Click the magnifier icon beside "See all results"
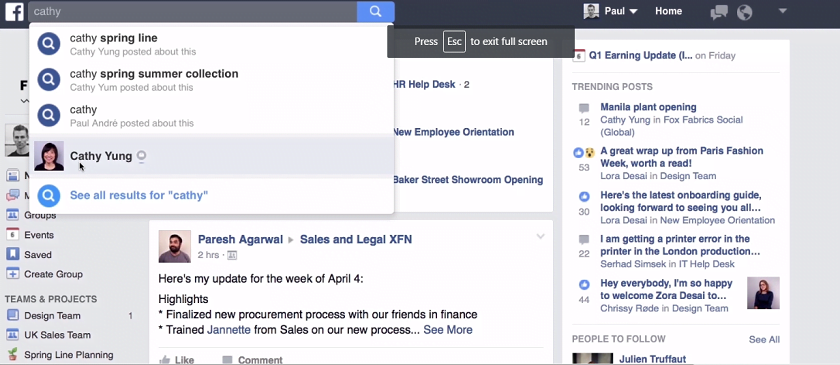Image resolution: width=840 pixels, height=365 pixels. point(49,196)
